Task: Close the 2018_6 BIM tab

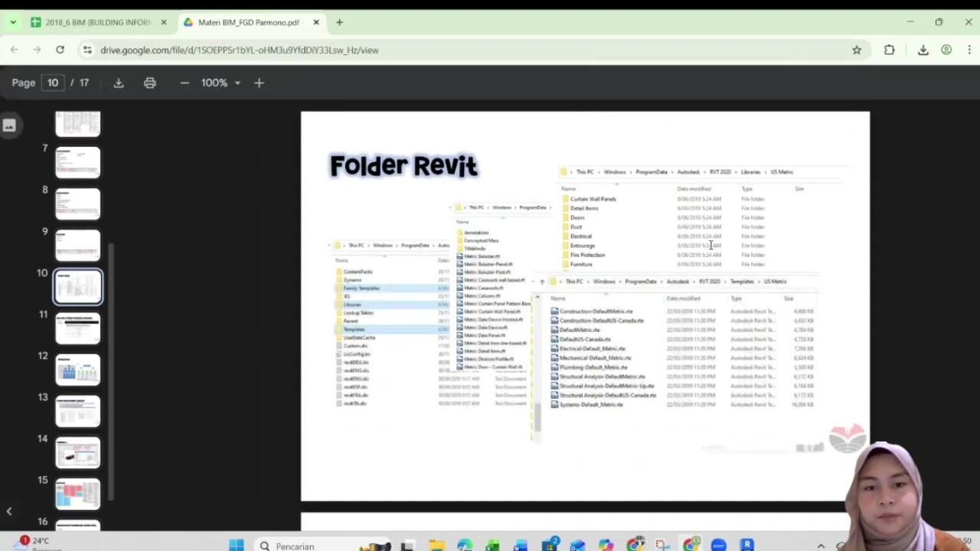Action: click(x=163, y=22)
